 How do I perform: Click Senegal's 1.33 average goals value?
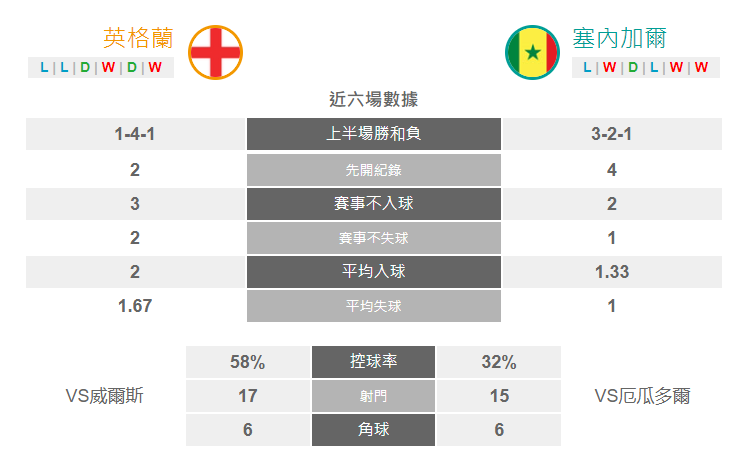tap(611, 272)
